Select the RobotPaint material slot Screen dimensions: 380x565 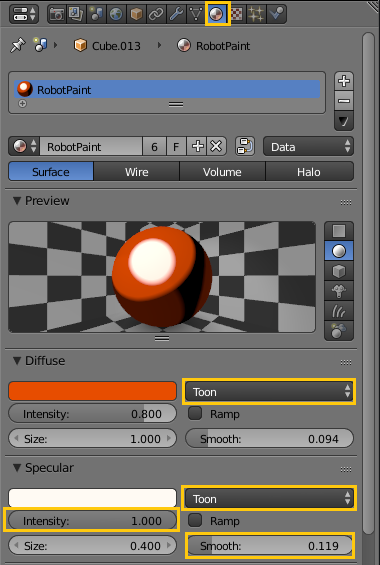[x=167, y=89]
